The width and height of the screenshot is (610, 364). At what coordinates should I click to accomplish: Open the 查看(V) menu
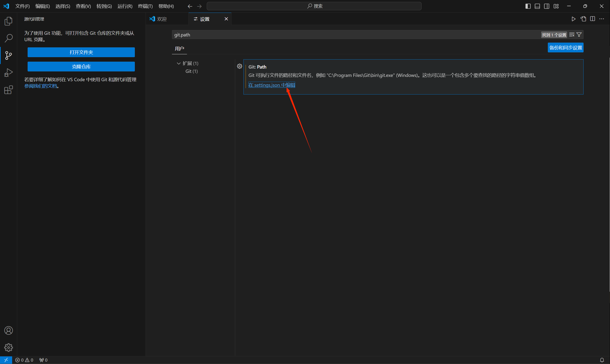[83, 6]
